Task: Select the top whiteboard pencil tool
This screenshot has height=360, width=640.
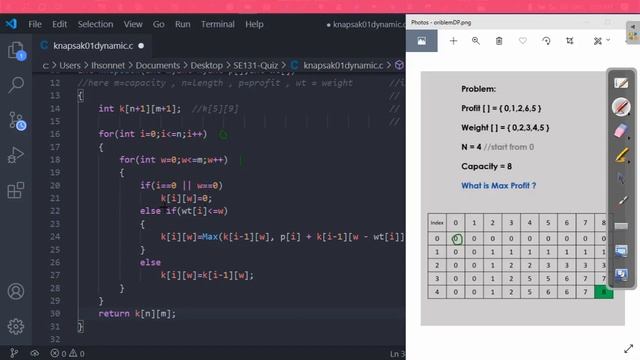Action: 621,83
